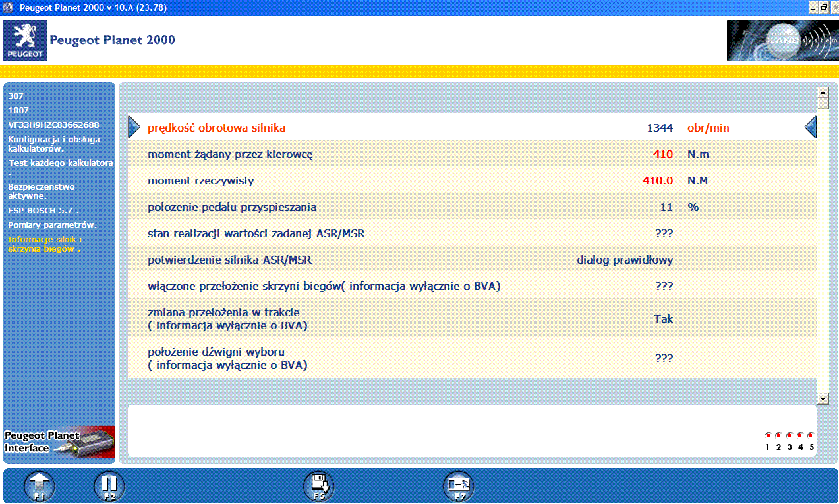Open Bezpieczeństwo aktywne entry

42,191
